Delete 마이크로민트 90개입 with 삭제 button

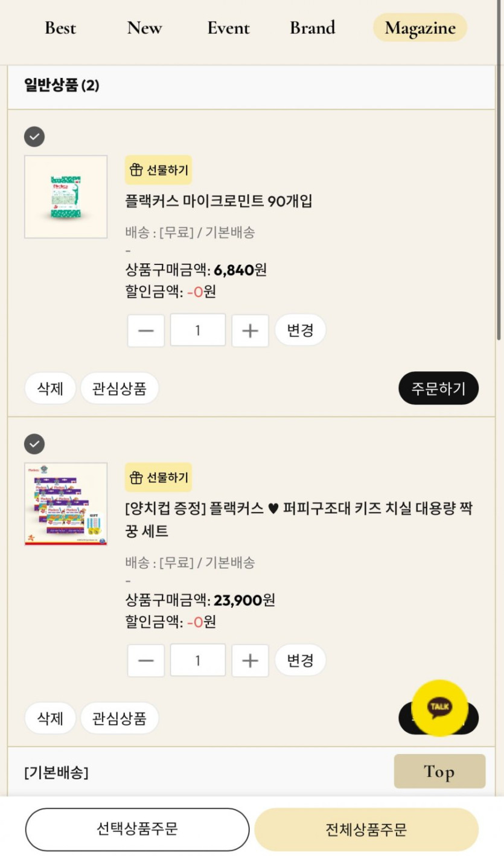(50, 388)
